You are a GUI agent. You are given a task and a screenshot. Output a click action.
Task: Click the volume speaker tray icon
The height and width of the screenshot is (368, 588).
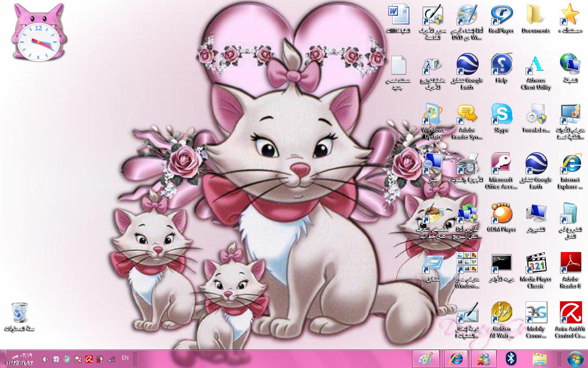click(x=45, y=359)
